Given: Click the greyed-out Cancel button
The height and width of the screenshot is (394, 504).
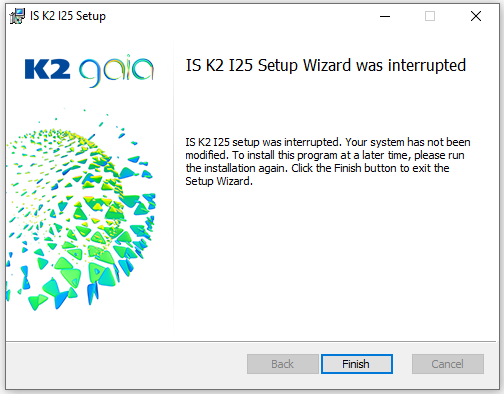Looking at the screenshot, I should [448, 364].
